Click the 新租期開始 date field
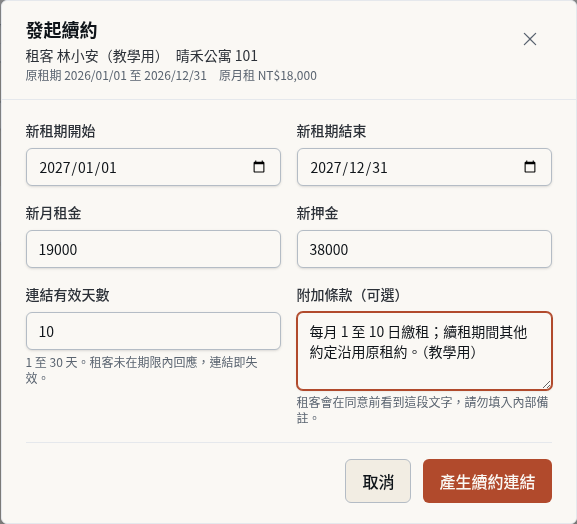577x524 pixels. (153, 167)
